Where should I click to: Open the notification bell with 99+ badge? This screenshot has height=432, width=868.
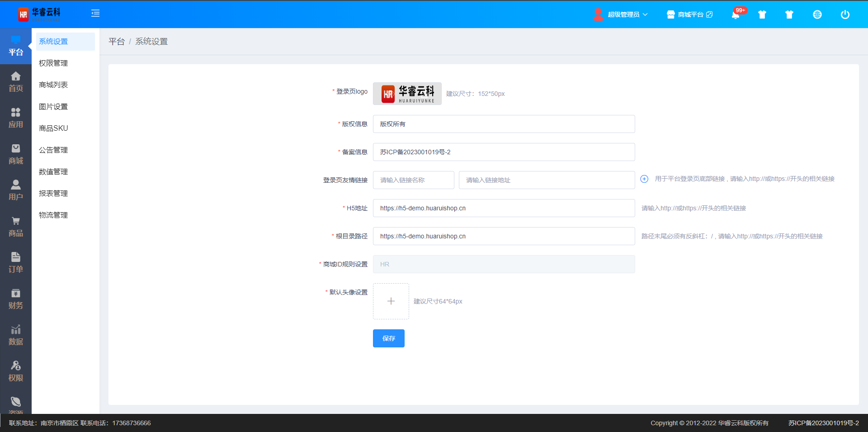pos(736,14)
